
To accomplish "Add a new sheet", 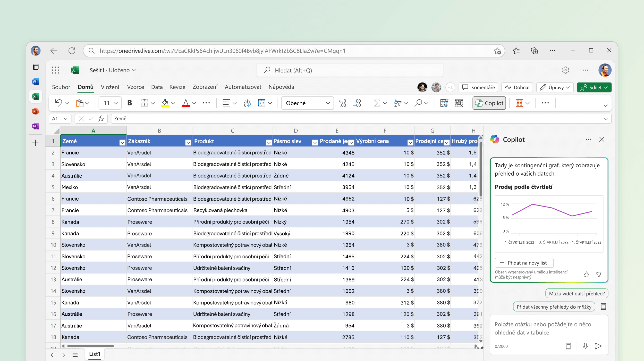I will (109, 354).
